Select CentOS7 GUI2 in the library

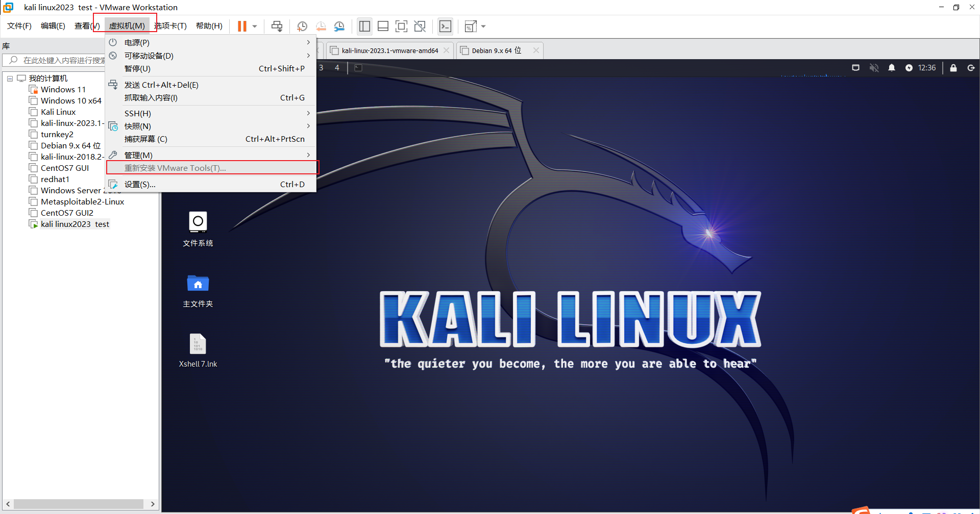[67, 213]
